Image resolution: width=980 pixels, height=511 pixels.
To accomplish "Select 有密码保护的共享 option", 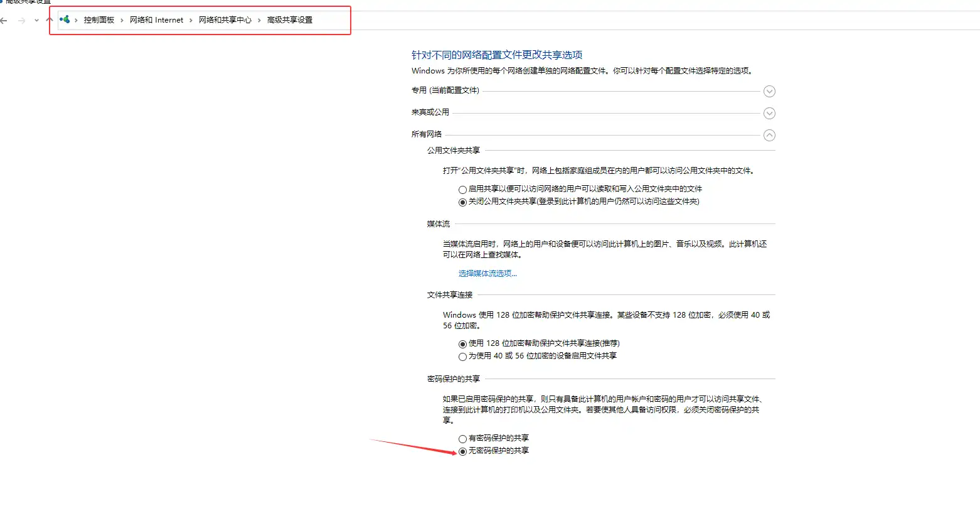I will click(462, 439).
